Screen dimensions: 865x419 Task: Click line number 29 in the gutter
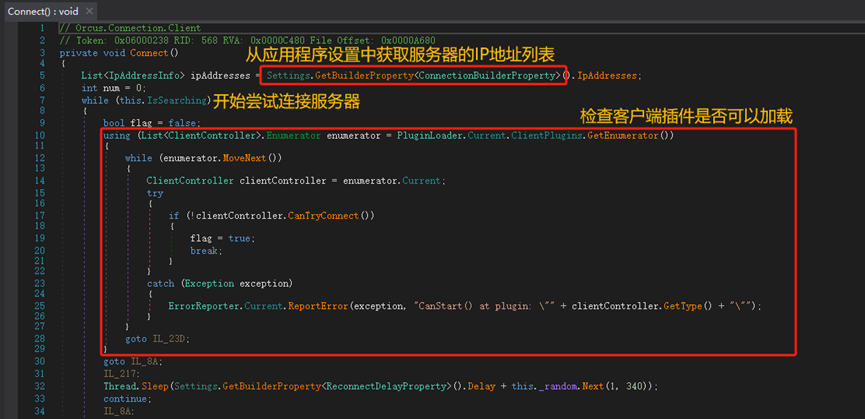pyautogui.click(x=39, y=349)
